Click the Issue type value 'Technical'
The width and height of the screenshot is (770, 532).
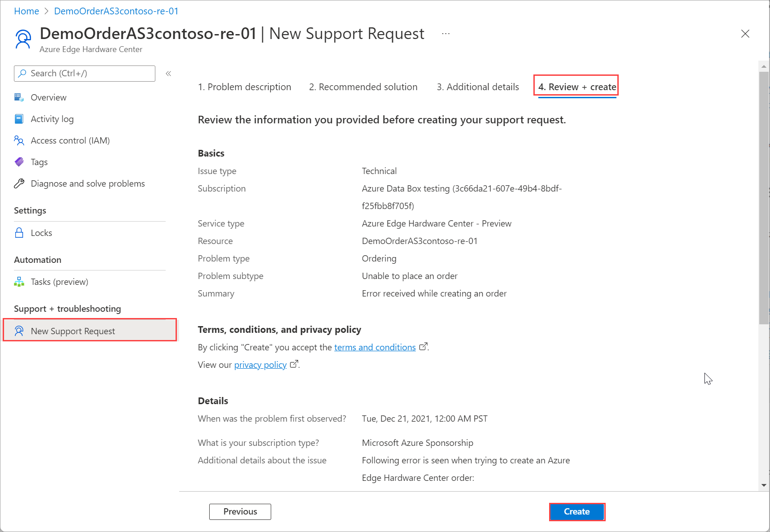click(x=379, y=171)
